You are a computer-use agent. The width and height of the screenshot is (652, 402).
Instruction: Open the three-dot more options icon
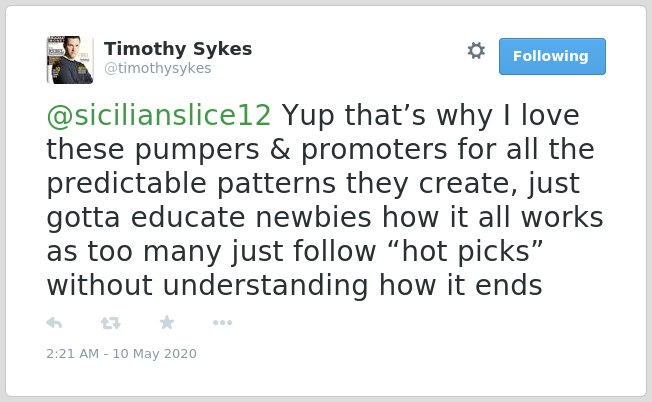tap(222, 323)
